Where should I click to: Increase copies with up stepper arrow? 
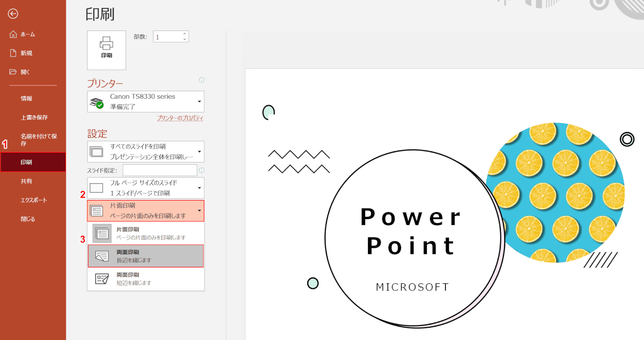point(185,34)
